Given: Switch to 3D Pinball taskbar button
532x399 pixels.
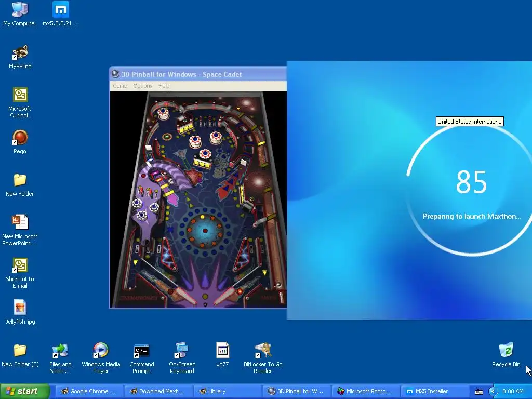Looking at the screenshot, I should coord(296,392).
